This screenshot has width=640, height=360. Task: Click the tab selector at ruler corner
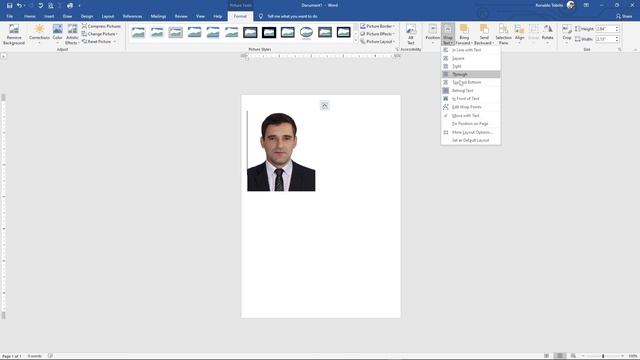(x=3, y=56)
